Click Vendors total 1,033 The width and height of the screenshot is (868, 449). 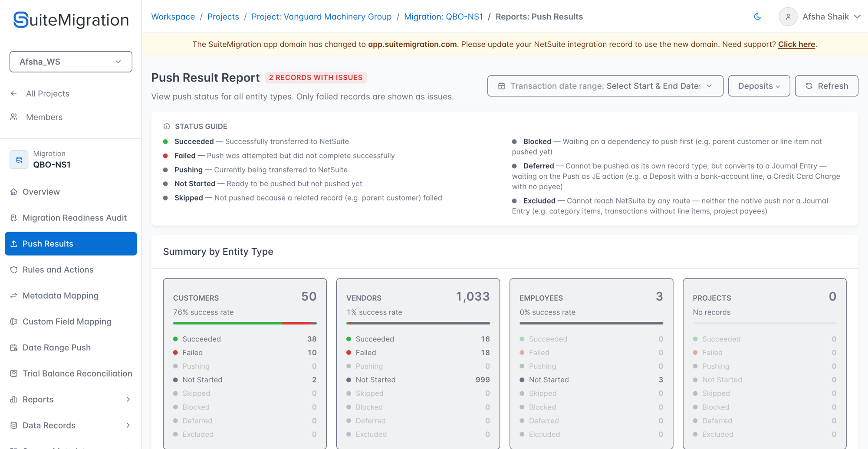tap(473, 297)
